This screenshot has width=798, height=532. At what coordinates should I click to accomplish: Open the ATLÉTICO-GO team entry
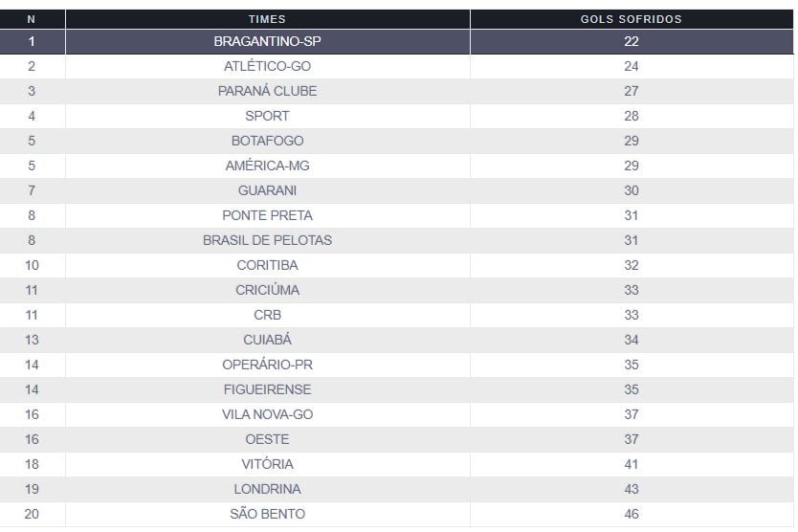click(x=267, y=67)
